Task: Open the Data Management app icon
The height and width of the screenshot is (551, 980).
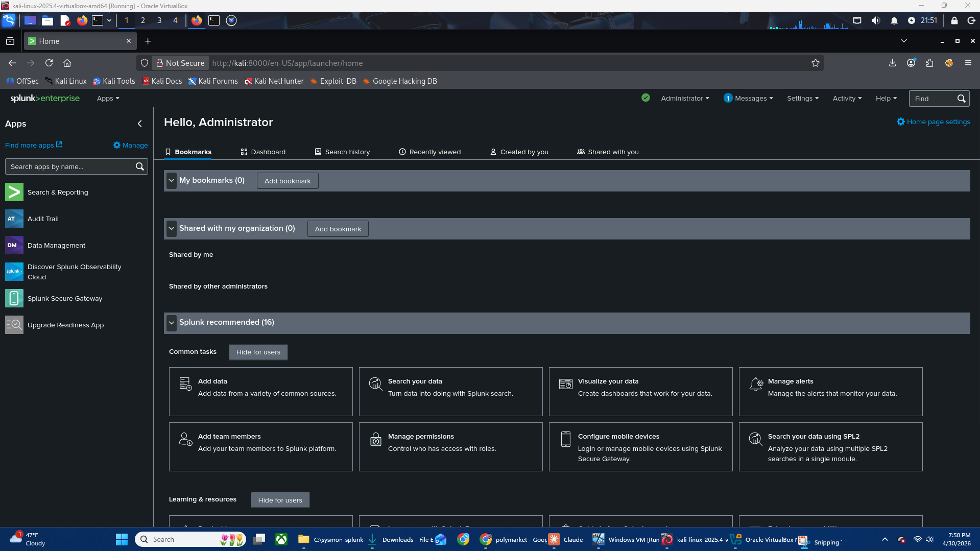Action: [x=14, y=245]
